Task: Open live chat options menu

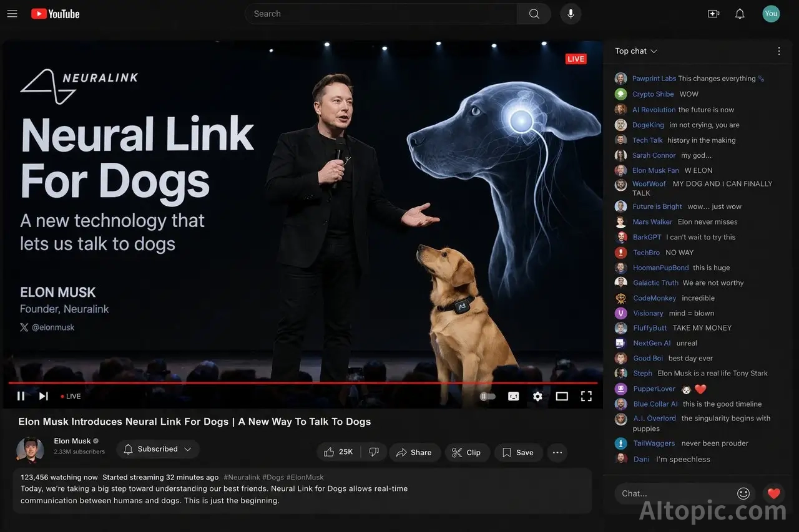Action: pos(778,51)
